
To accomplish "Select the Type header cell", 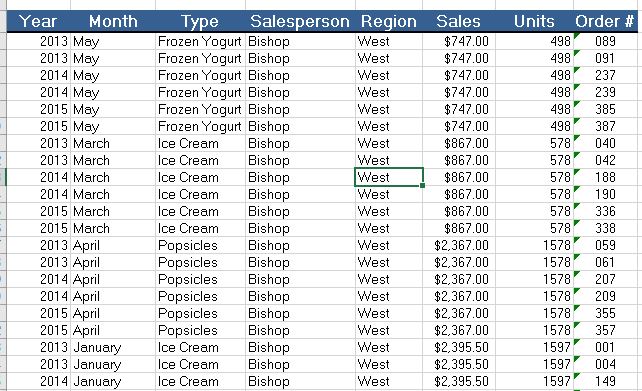I will 200,21.
